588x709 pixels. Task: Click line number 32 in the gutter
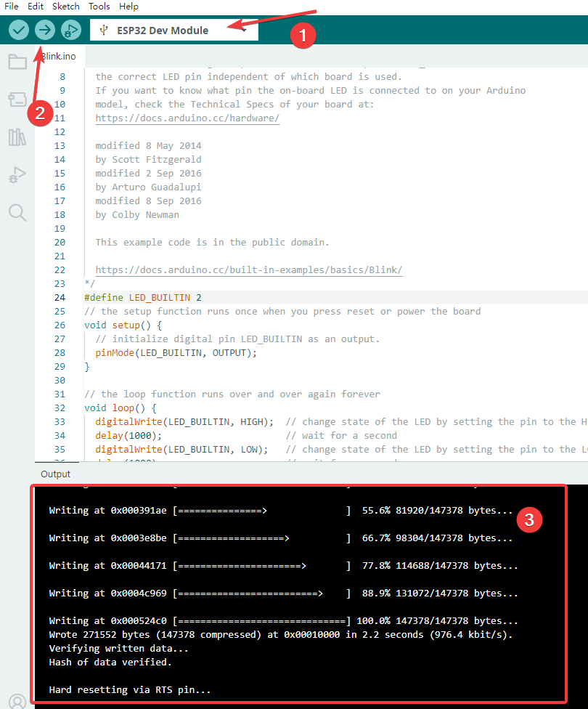(x=60, y=408)
